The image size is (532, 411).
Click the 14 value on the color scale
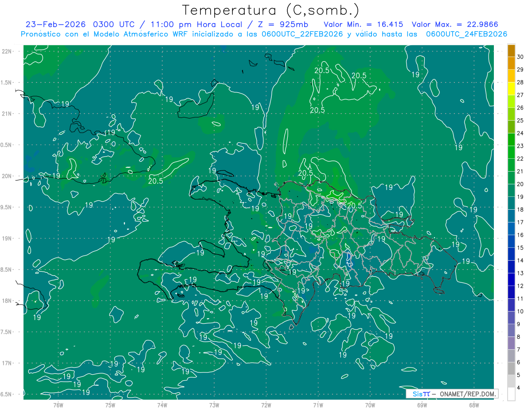point(520,261)
